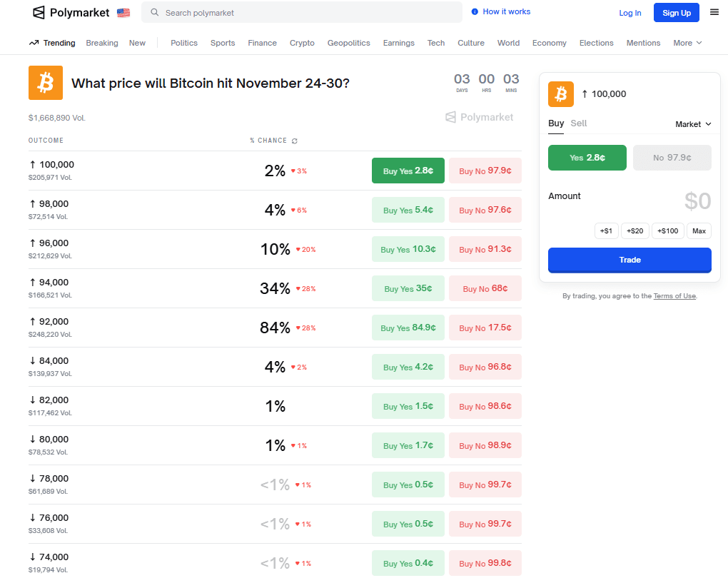Viewport: 728px width, 578px height.
Task: Open the Crypto category tab
Action: pos(302,43)
